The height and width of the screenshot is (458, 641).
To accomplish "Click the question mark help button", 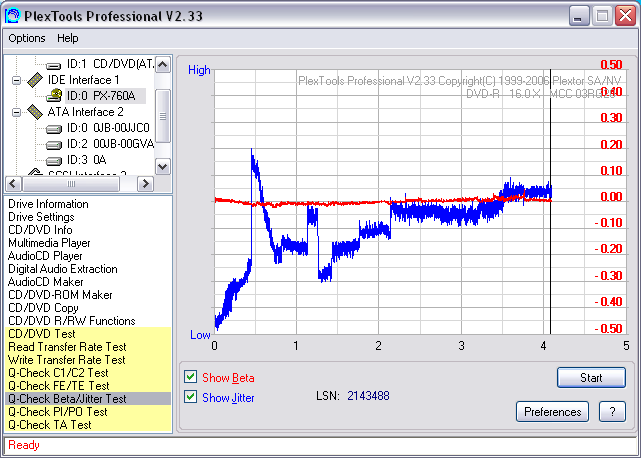I will tap(612, 411).
